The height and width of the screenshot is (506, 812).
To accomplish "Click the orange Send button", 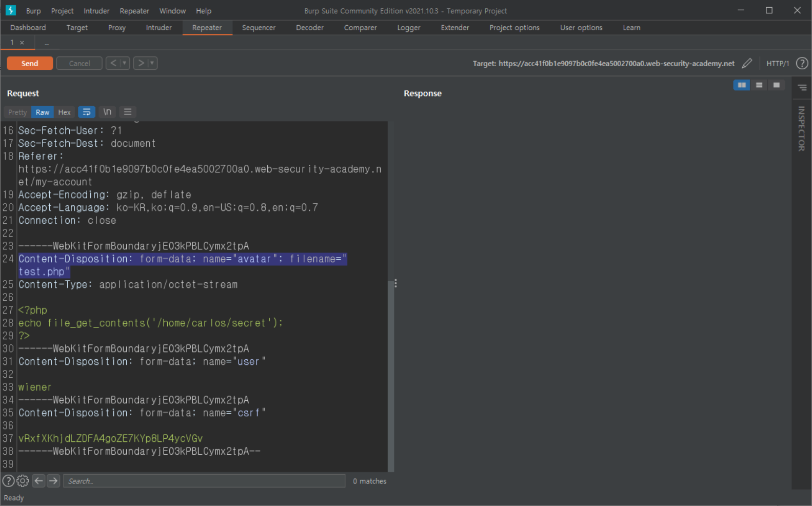I will point(30,63).
